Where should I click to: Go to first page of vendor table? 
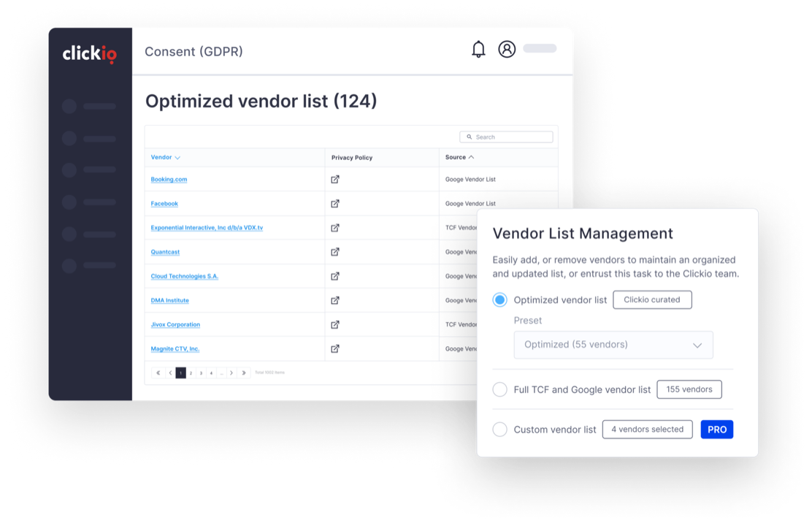[x=158, y=373]
